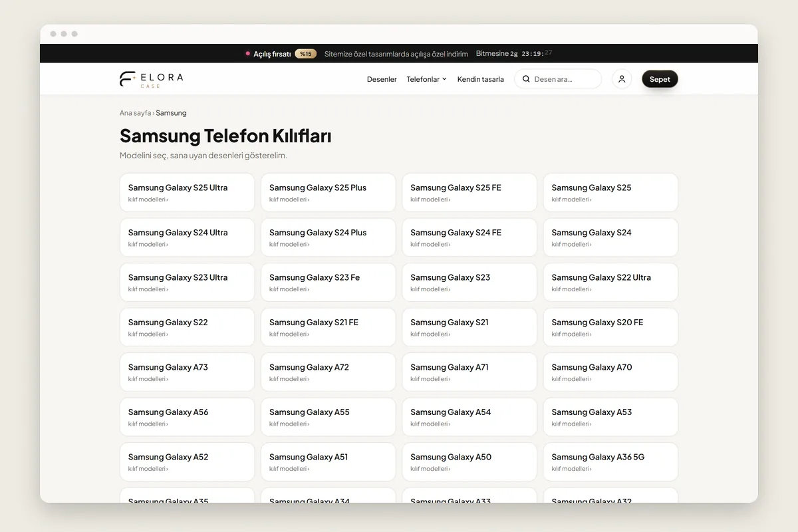Open Samsung Galaxy S25 FE cases
798x532 pixels.
[469, 193]
